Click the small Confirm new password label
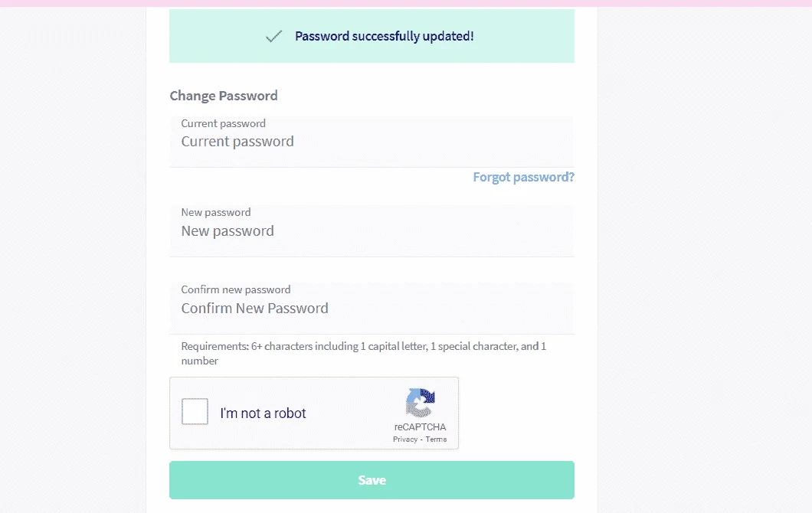The image size is (812, 513). pos(236,289)
